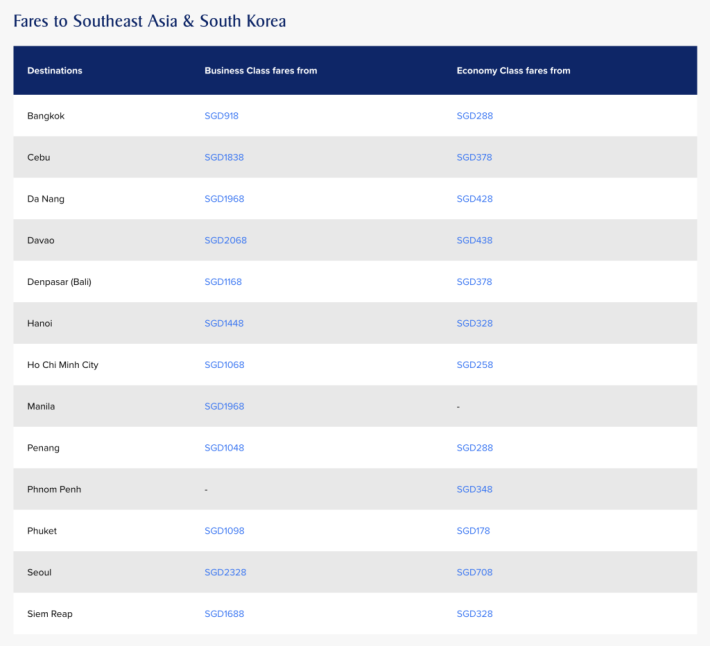Select Cebu Business Class fare SGD1838
This screenshot has width=710, height=646.
[x=224, y=158]
